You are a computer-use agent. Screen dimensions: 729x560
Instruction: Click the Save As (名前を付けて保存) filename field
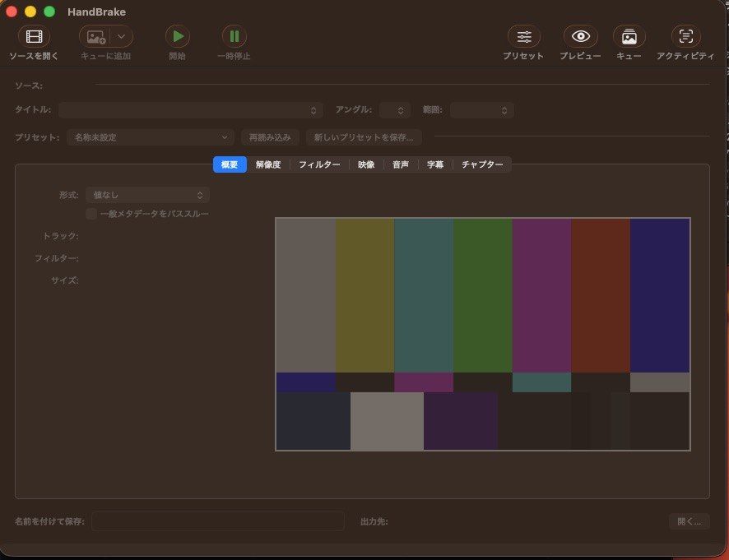click(218, 521)
